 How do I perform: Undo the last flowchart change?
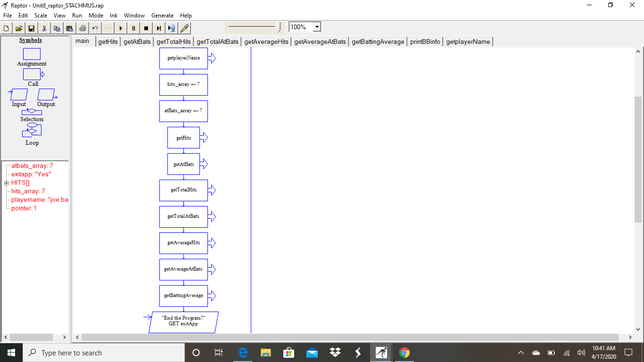(x=95, y=27)
